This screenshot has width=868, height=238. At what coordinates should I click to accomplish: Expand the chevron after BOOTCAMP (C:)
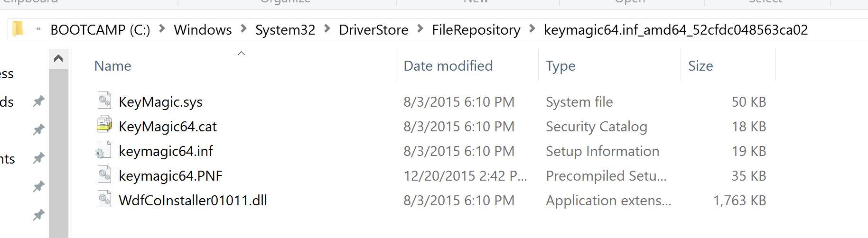[x=162, y=29]
